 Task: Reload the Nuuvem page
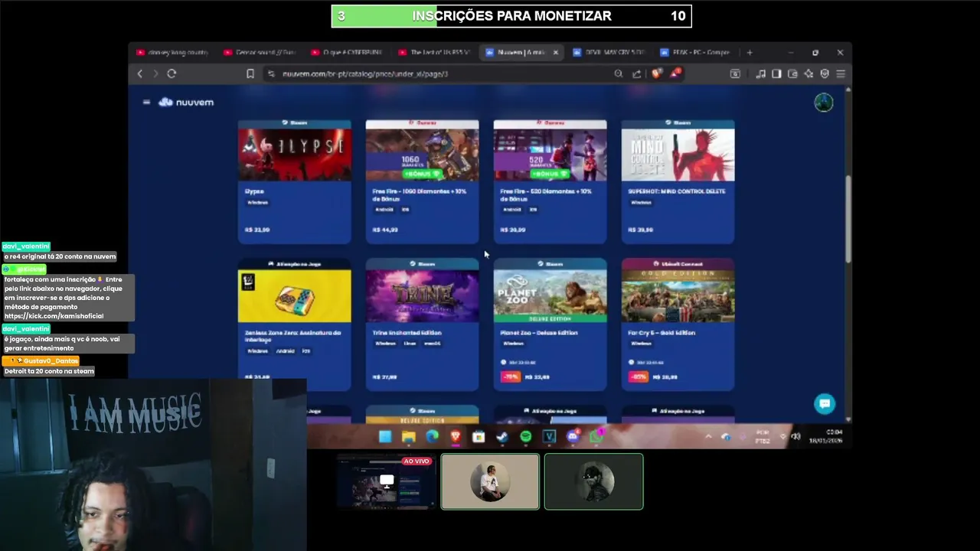tap(171, 73)
